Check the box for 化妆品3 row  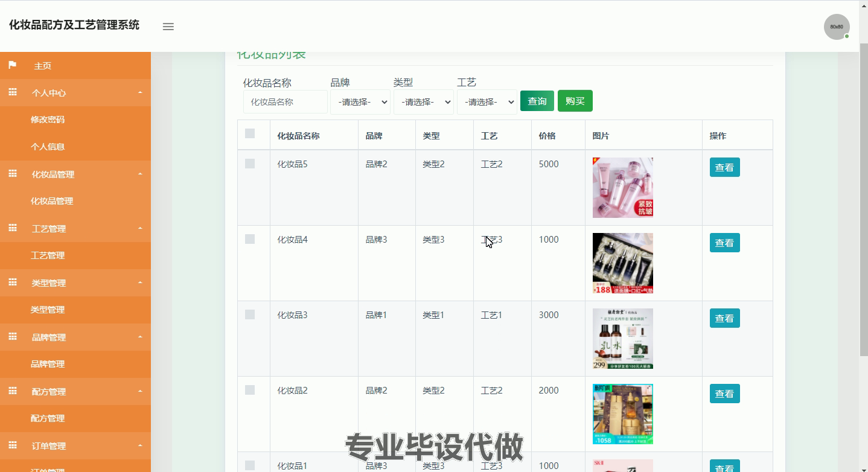pyautogui.click(x=250, y=314)
